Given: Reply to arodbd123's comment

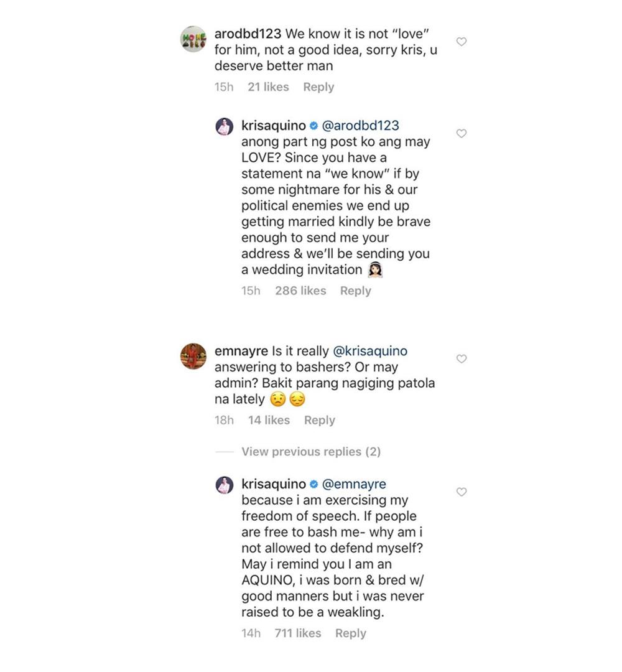Looking at the screenshot, I should 318,87.
